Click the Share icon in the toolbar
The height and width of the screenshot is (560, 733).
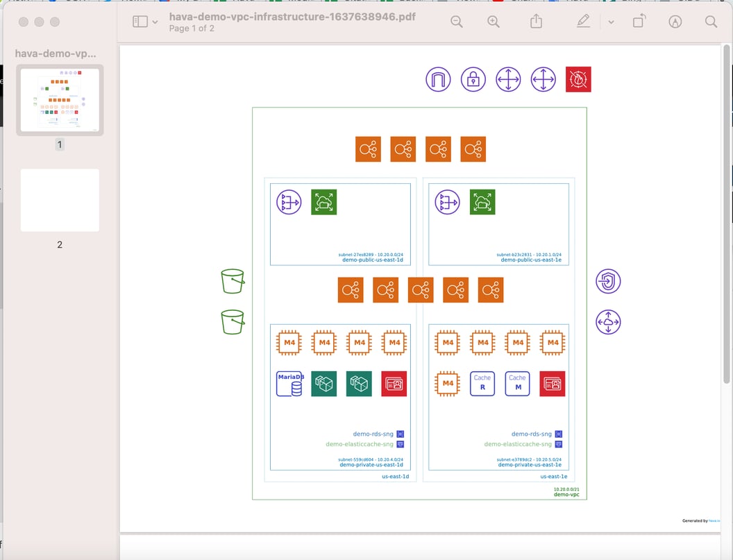point(535,22)
